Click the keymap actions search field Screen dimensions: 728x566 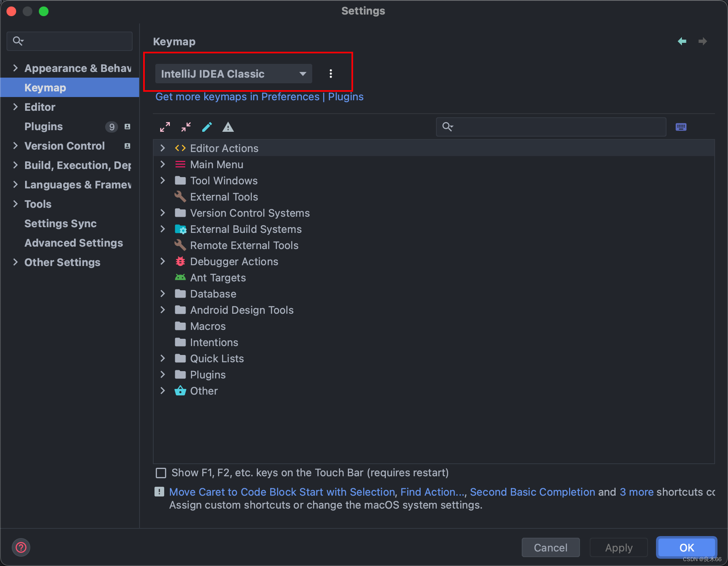click(551, 127)
